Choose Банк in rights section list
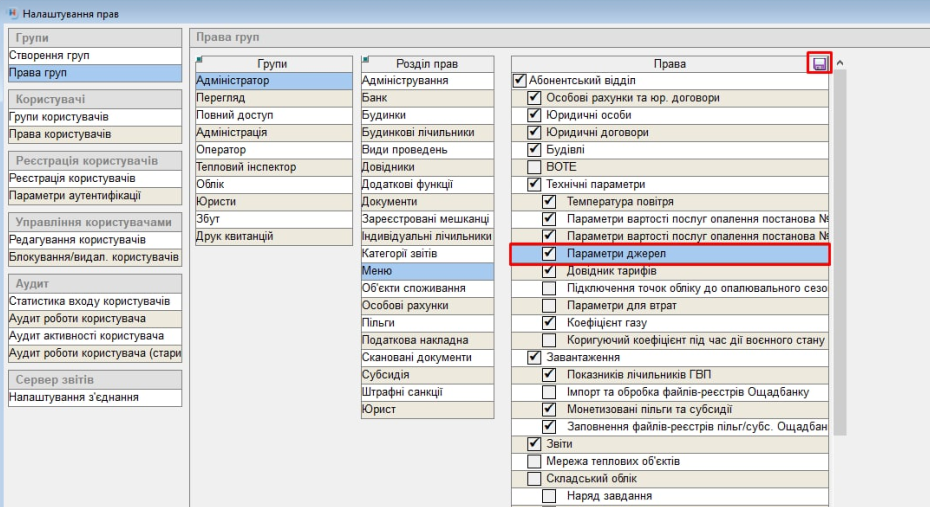Viewport: 930px width, 507px height. pyautogui.click(x=376, y=98)
